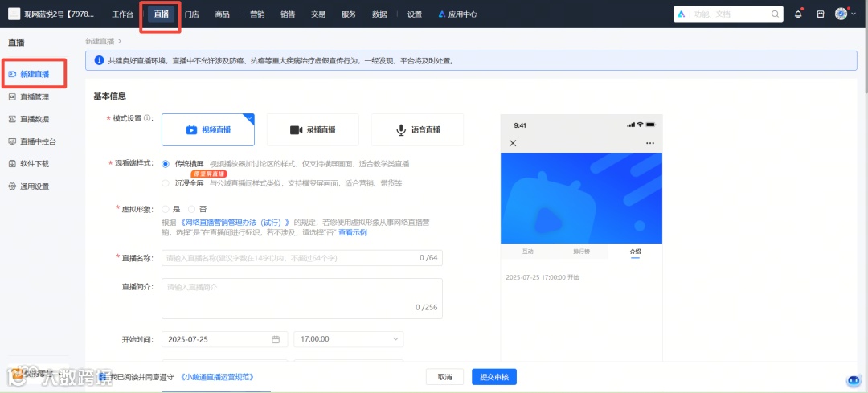Click the AI logo inside search box

tap(682, 14)
